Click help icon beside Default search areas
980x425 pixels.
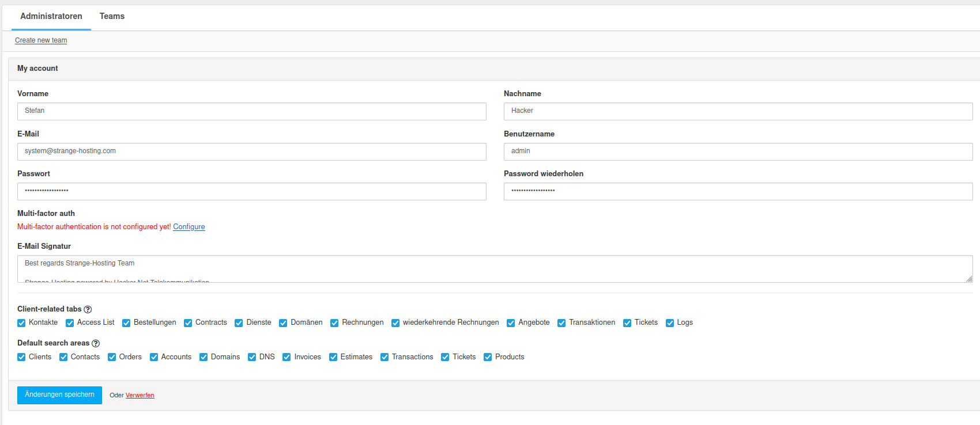coord(96,343)
